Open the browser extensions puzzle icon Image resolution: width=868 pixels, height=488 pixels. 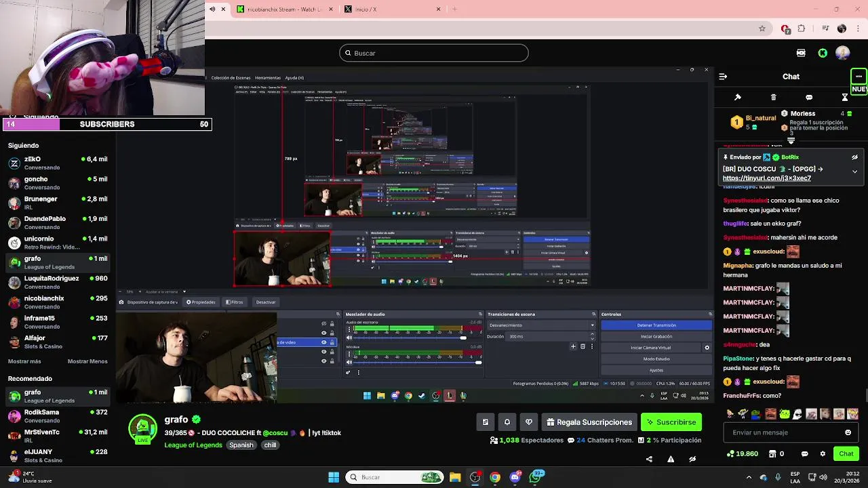pos(802,28)
